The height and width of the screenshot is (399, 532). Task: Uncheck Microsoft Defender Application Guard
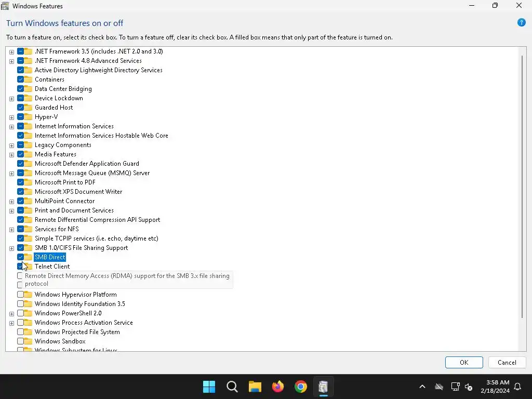(x=20, y=164)
